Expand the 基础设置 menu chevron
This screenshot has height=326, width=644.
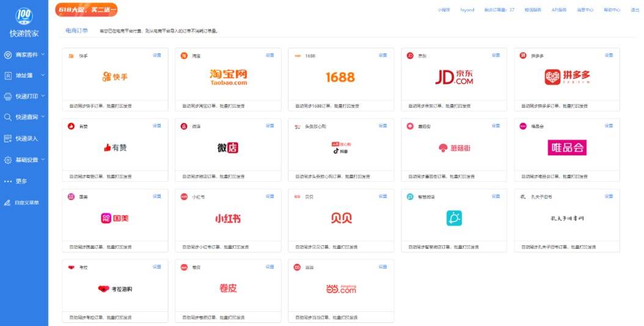(43, 160)
